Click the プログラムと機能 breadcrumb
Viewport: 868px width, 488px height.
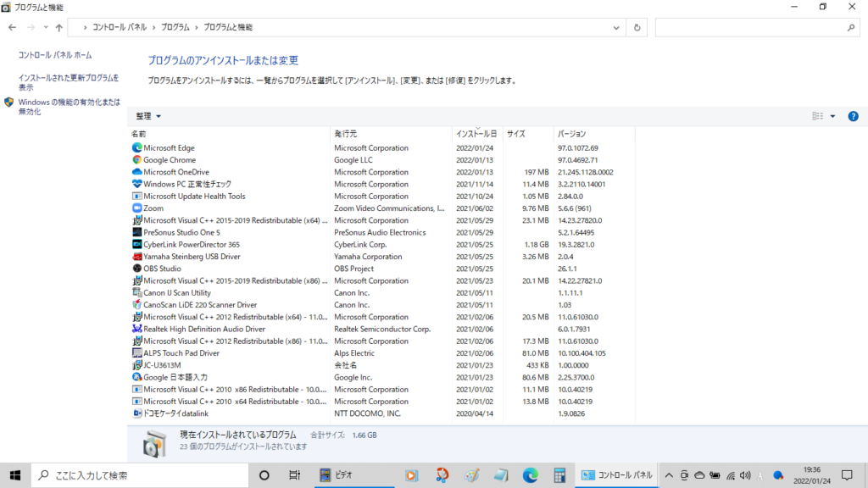tap(228, 27)
